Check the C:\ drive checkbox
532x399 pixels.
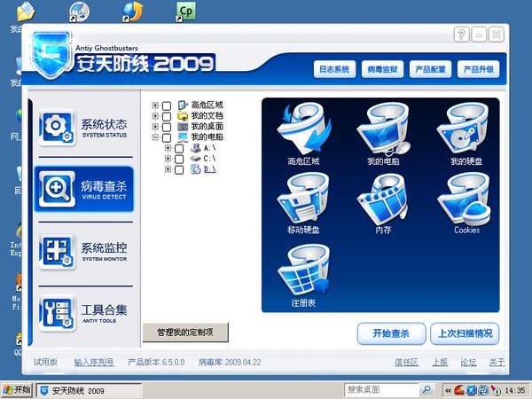[x=179, y=159]
